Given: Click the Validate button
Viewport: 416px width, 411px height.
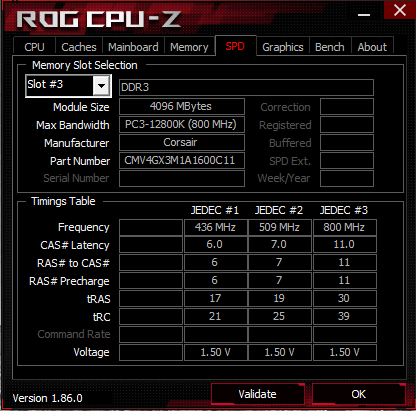Looking at the screenshot, I should pos(258,394).
